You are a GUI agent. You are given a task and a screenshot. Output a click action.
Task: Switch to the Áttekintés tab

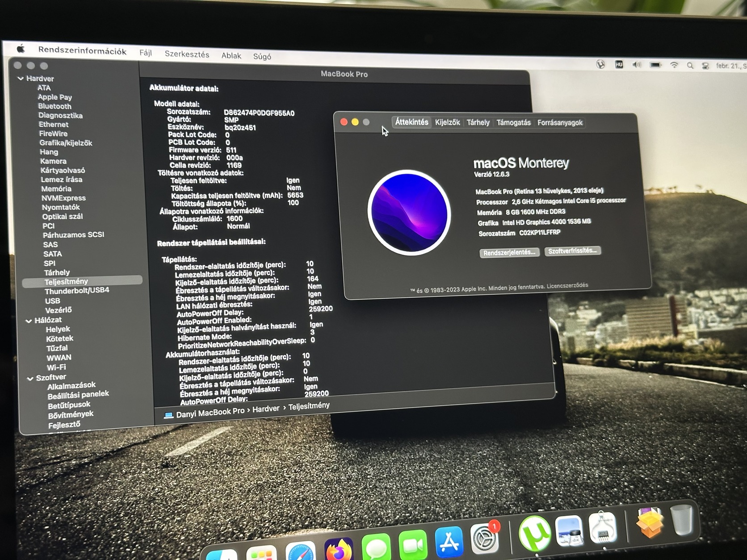tap(411, 122)
